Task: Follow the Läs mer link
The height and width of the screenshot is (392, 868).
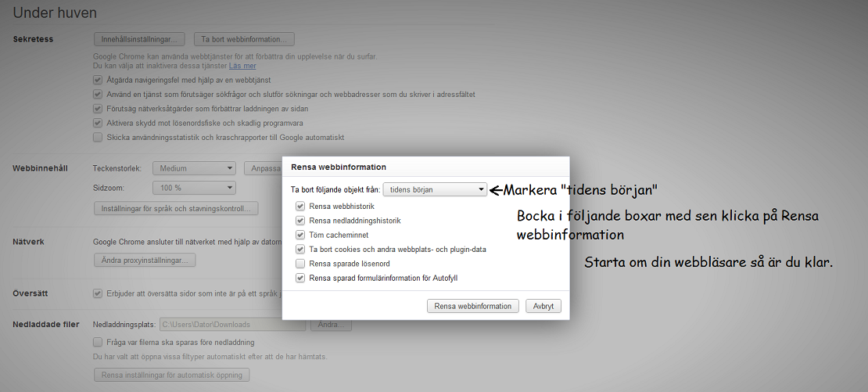Action: [x=242, y=66]
